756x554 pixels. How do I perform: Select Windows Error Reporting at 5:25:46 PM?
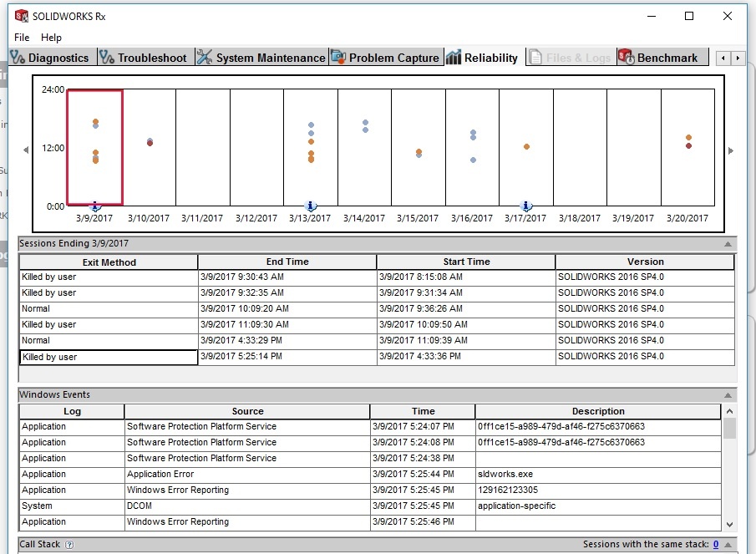click(370, 522)
